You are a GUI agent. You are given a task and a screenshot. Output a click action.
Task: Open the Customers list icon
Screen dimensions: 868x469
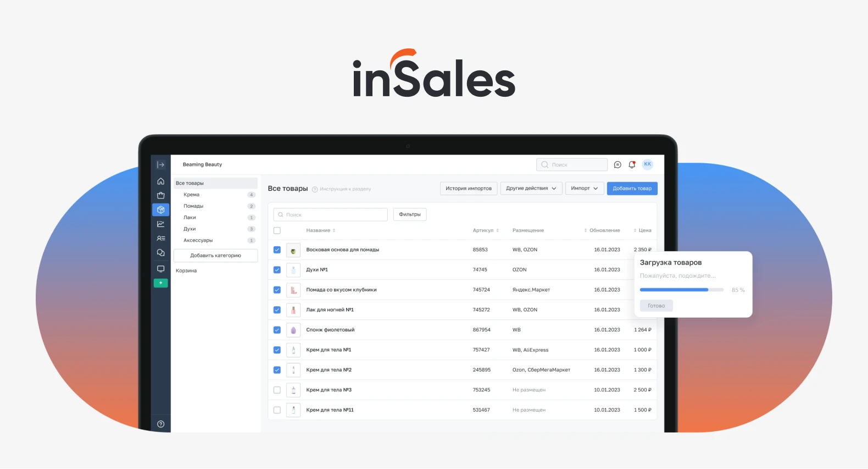160,238
